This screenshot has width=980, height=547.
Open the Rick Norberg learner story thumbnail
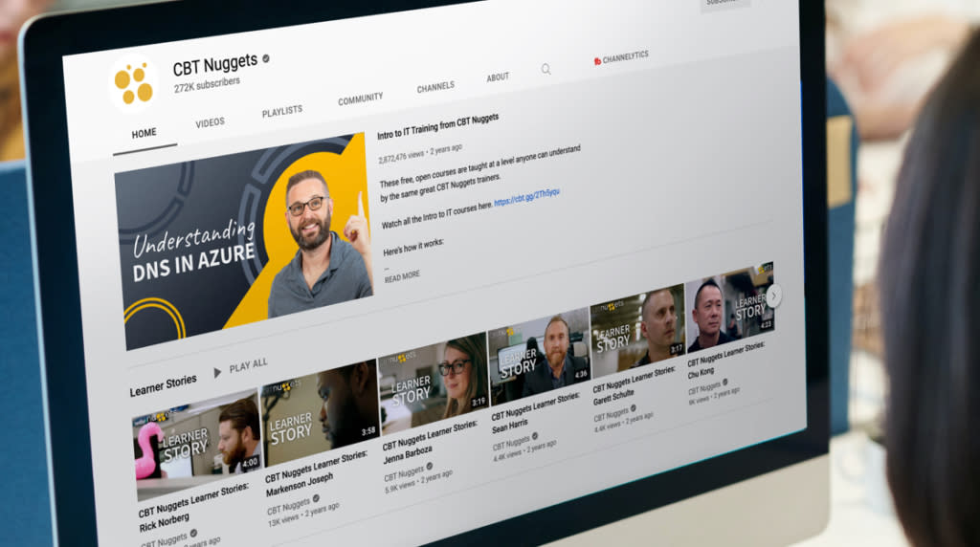coord(197,444)
